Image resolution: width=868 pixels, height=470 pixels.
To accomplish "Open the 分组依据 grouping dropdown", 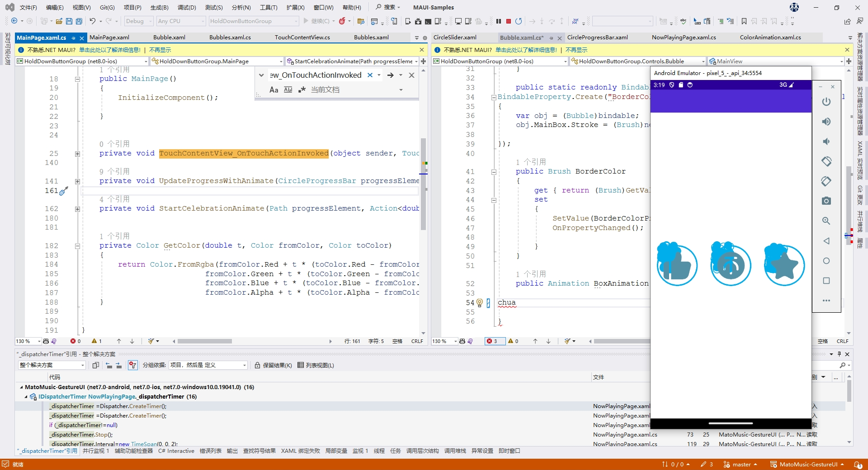I will point(208,365).
